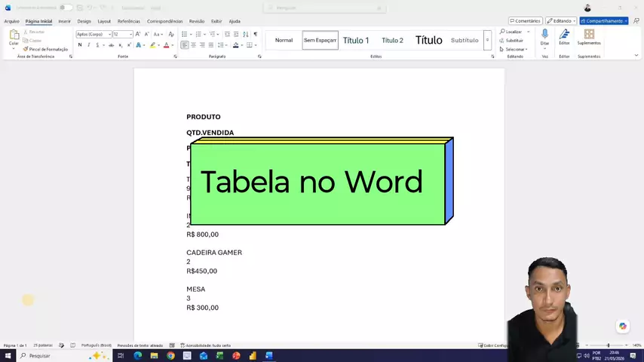644x362 pixels.
Task: Open Edge from the Windows taskbar
Action: [137, 356]
